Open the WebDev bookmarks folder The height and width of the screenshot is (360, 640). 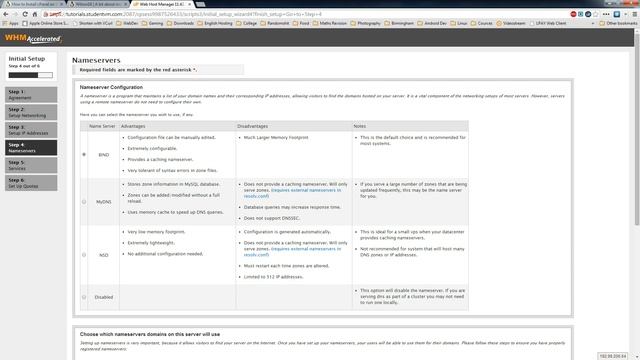pos(127,24)
